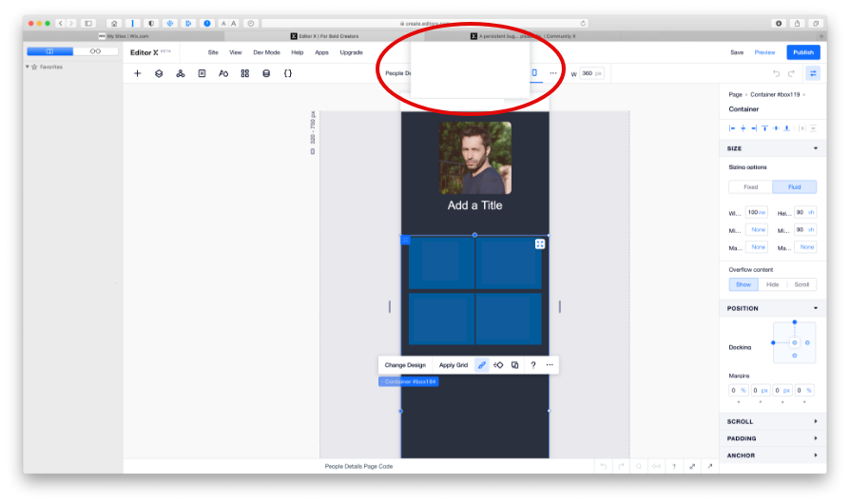Image resolution: width=850 pixels, height=504 pixels.
Task: Select Fluid sizing option
Action: (x=795, y=187)
